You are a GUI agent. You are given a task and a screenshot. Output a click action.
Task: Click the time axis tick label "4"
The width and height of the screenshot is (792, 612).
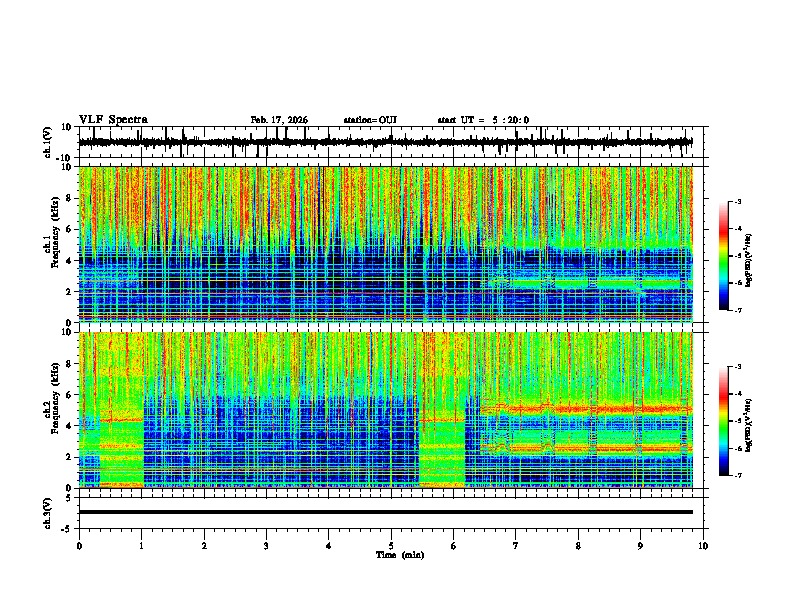(328, 546)
